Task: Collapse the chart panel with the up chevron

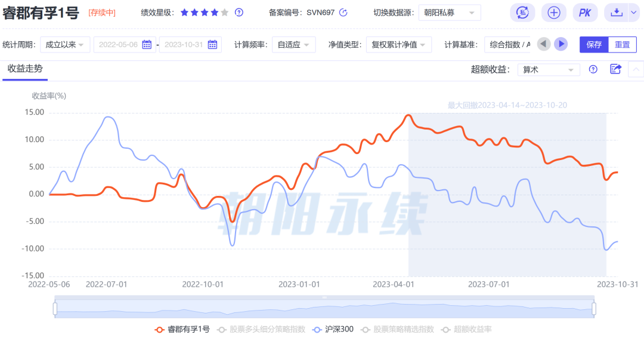Action: [636, 69]
